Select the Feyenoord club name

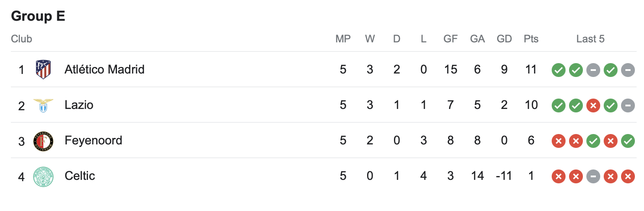[x=93, y=141]
